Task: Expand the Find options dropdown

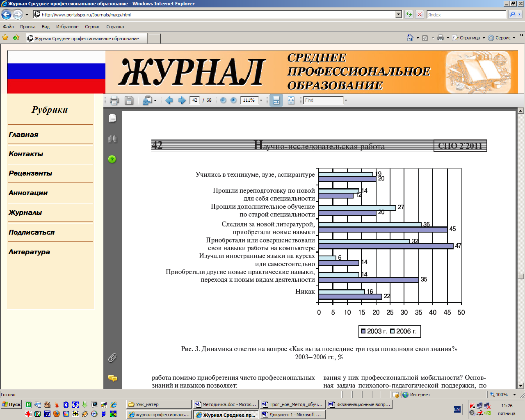Action: pyautogui.click(x=346, y=100)
